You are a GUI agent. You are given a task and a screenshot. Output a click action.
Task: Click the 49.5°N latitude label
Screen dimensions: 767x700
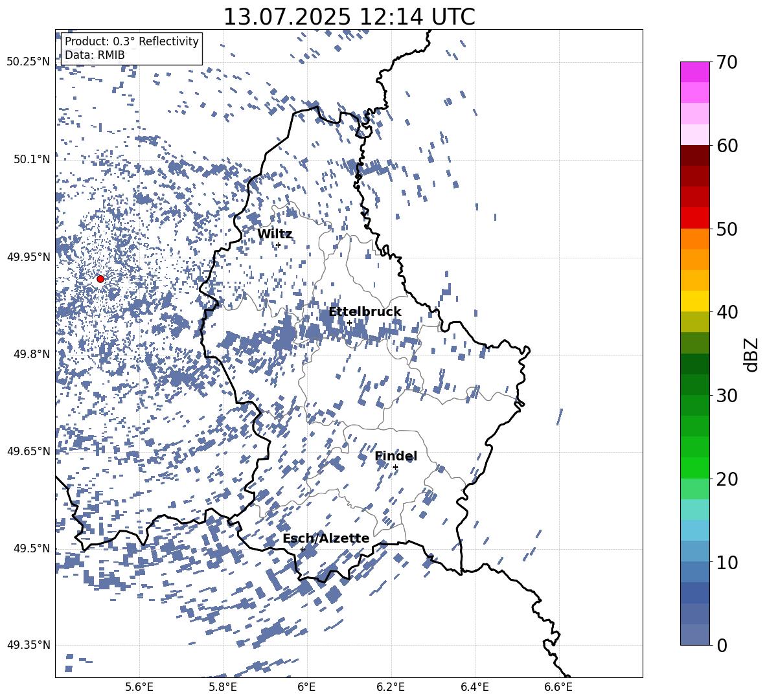pyautogui.click(x=32, y=548)
